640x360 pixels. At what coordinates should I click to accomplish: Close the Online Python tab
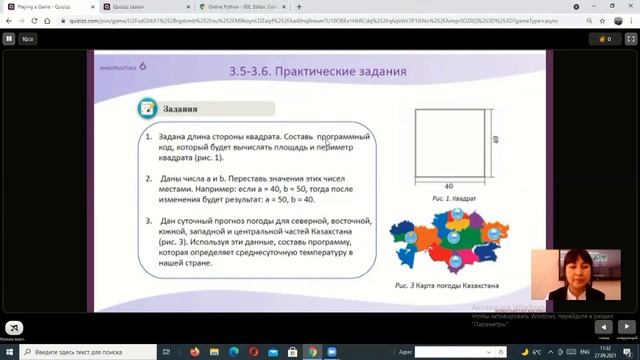point(284,7)
